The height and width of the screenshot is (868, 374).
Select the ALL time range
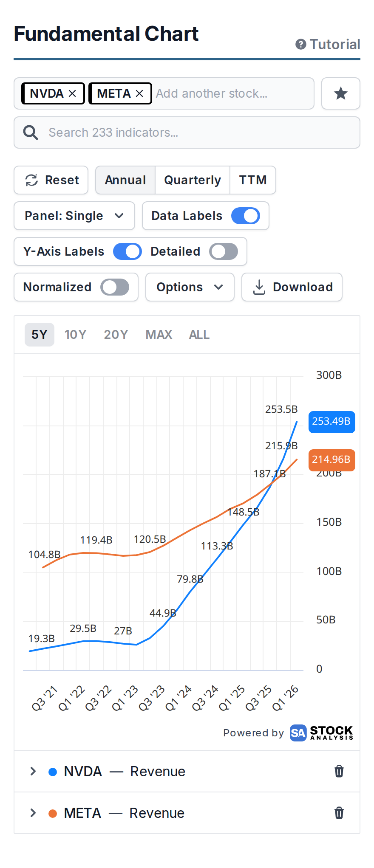pyautogui.click(x=199, y=335)
